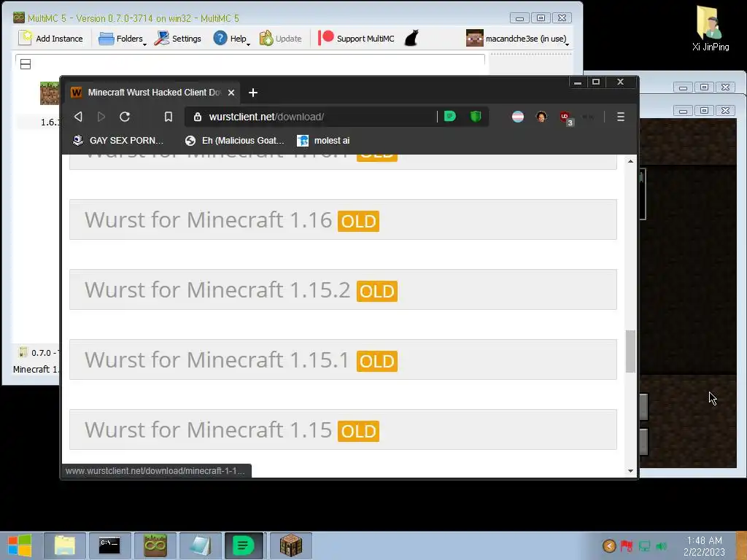
Task: Open the Folders dropdown in MultiMC
Action: (x=123, y=39)
